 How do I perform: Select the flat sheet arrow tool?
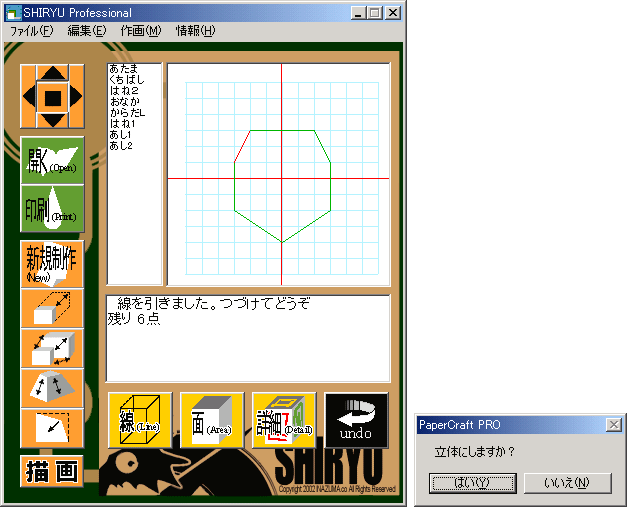pyautogui.click(x=52, y=428)
